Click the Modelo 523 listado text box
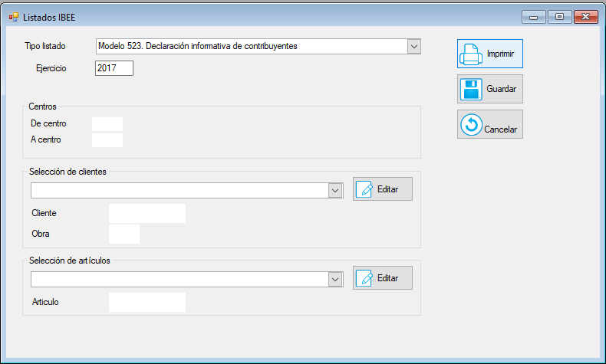606x364 pixels. click(x=252, y=47)
